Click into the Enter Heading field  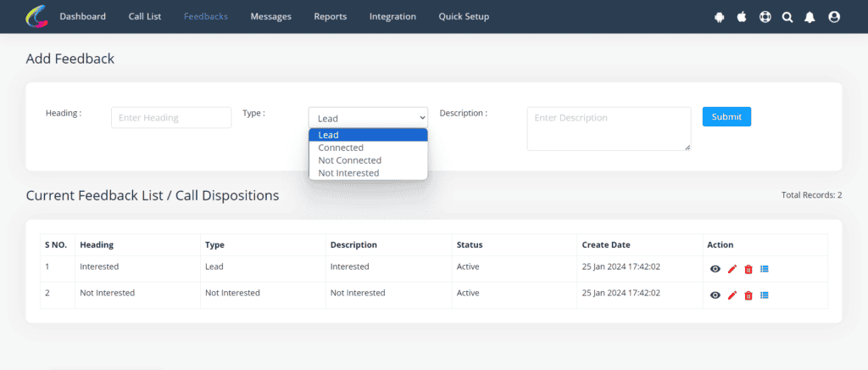click(171, 118)
